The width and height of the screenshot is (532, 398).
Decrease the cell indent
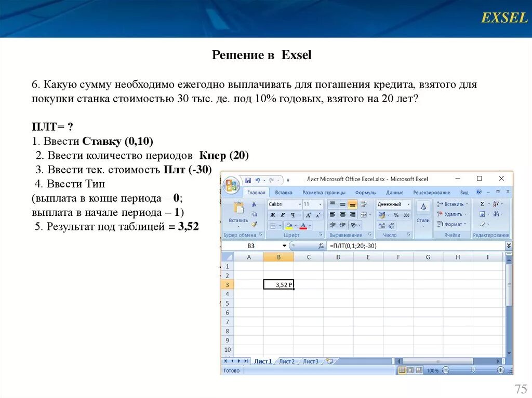[333, 225]
